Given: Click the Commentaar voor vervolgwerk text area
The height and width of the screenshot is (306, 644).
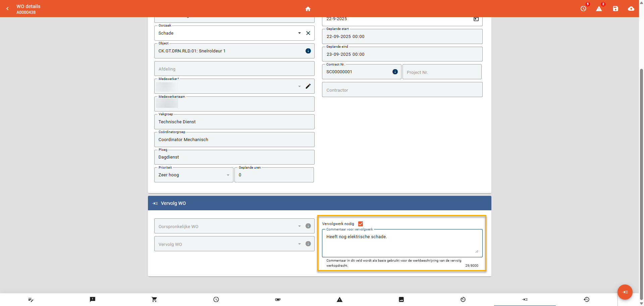Looking at the screenshot, I should 401,244.
